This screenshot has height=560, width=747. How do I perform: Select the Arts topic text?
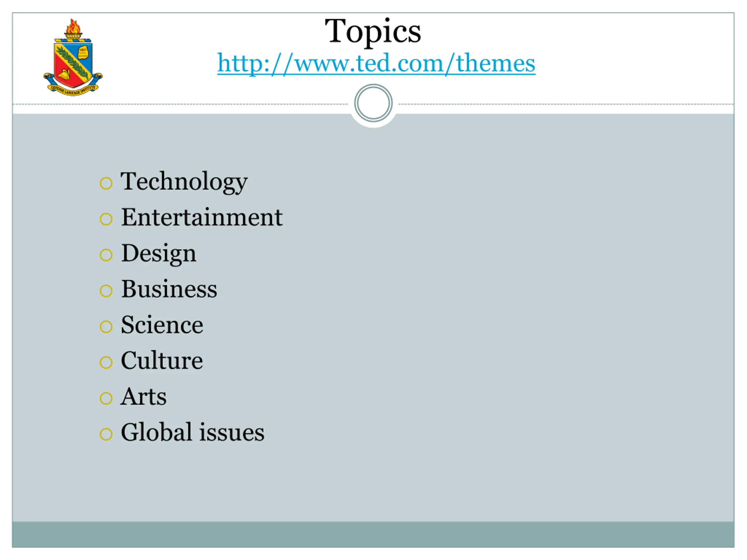pos(144,397)
